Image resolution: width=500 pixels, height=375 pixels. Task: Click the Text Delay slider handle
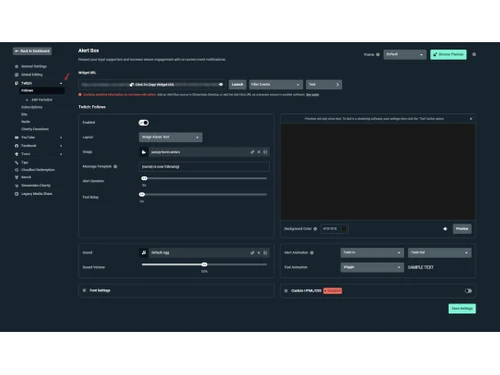pyautogui.click(x=142, y=194)
